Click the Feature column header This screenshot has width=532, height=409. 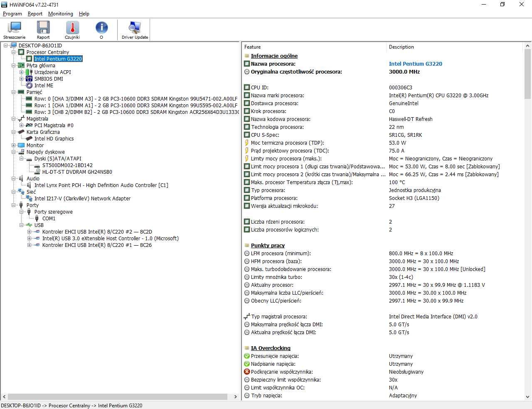[x=314, y=47]
